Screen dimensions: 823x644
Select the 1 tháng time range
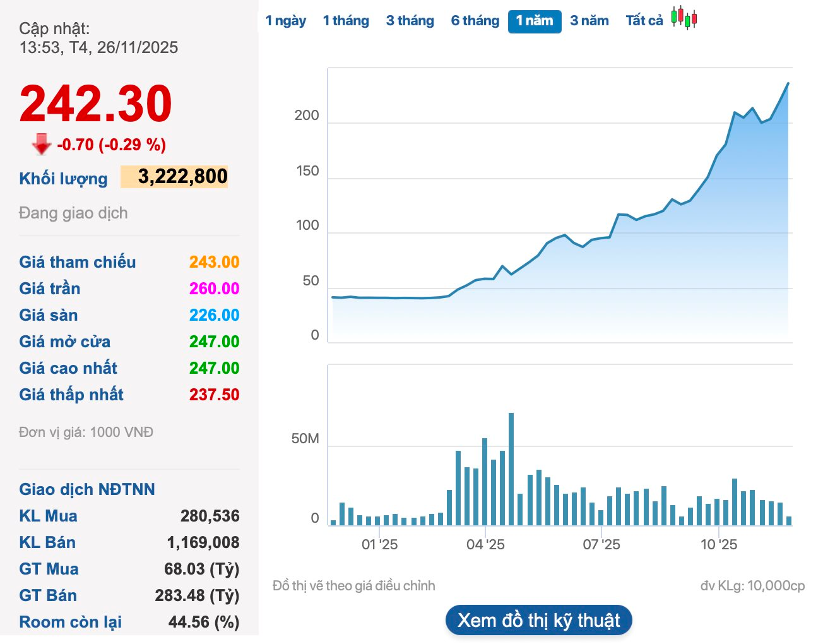(346, 21)
